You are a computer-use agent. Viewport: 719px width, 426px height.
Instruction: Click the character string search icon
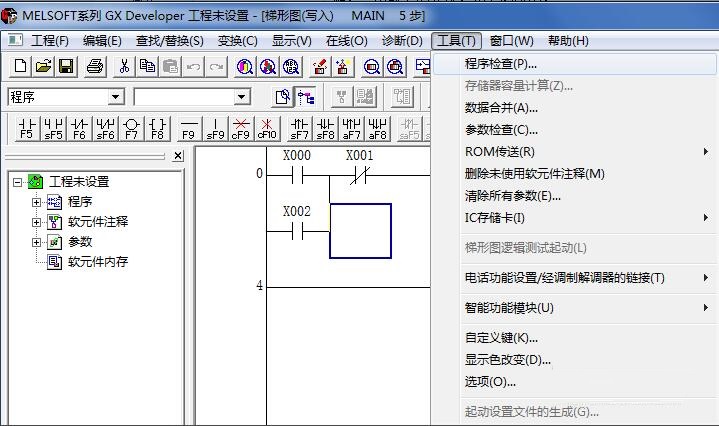pos(291,67)
